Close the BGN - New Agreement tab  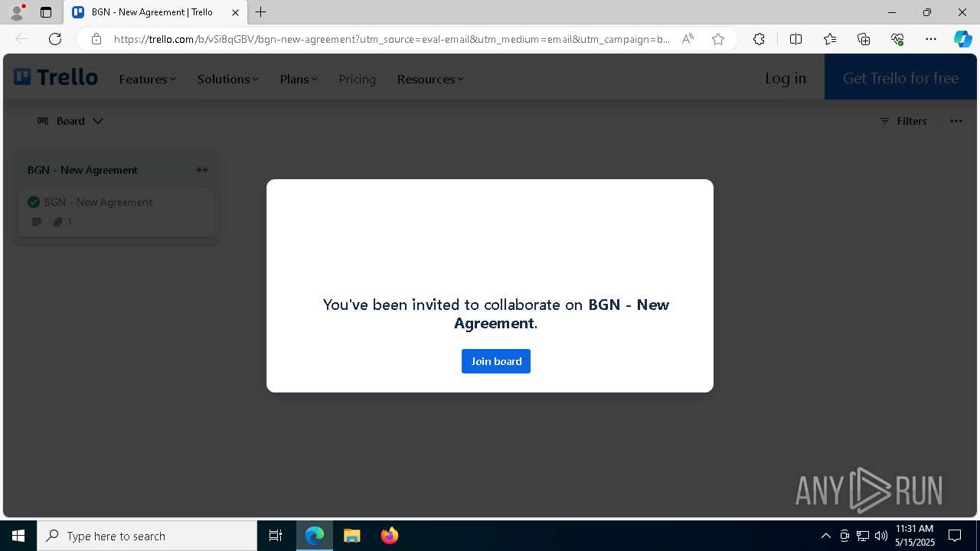pos(235,12)
